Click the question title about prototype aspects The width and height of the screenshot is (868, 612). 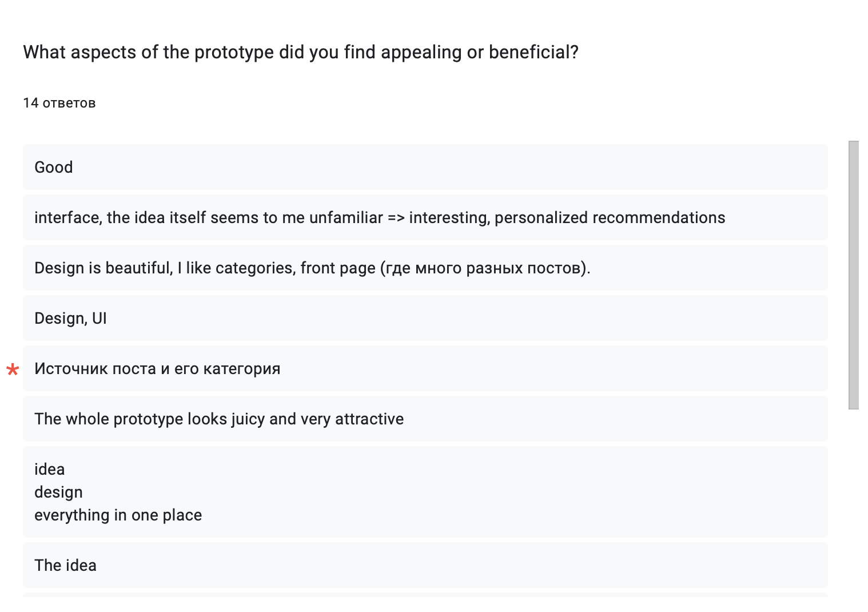[301, 52]
